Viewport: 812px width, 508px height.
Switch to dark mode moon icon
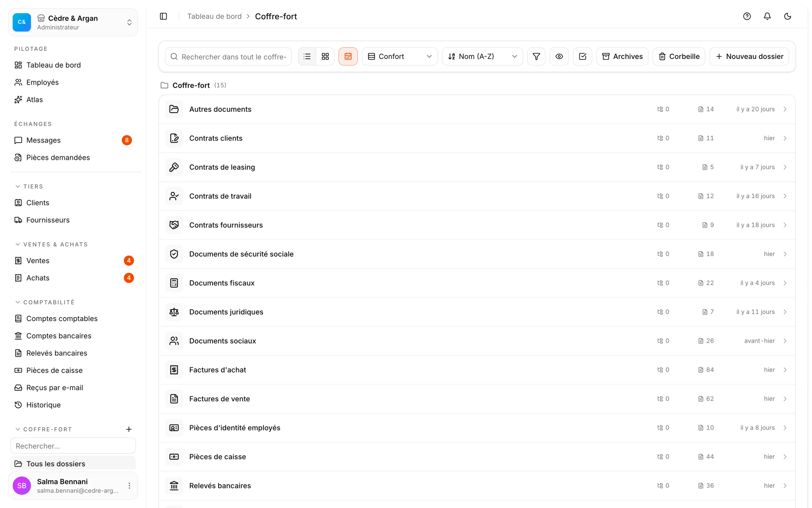point(787,16)
